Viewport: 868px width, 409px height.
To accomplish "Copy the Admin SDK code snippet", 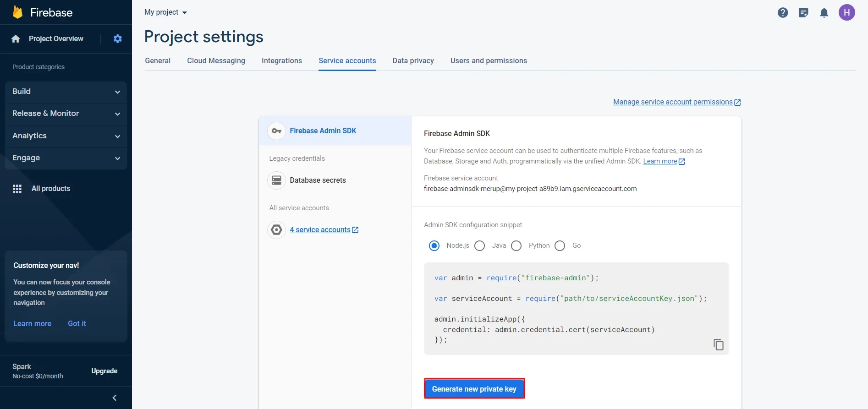I will 718,344.
